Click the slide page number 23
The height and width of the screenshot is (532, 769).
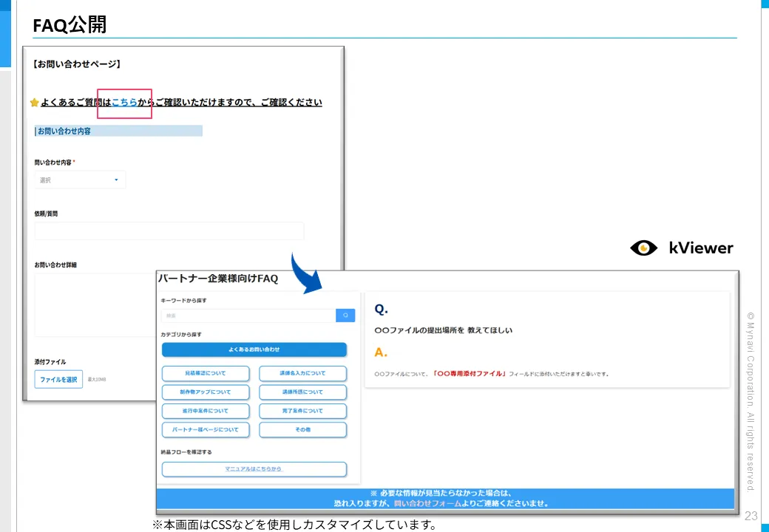point(751,515)
